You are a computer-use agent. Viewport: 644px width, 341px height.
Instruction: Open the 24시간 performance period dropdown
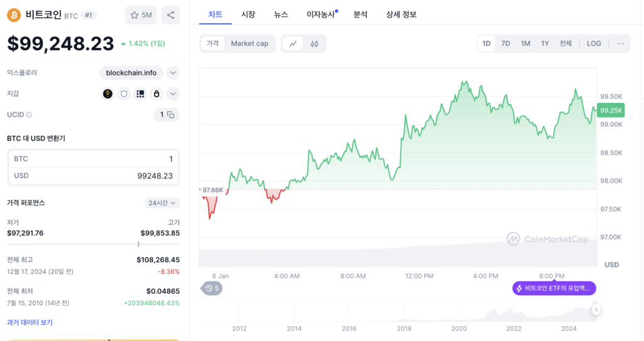click(x=162, y=203)
